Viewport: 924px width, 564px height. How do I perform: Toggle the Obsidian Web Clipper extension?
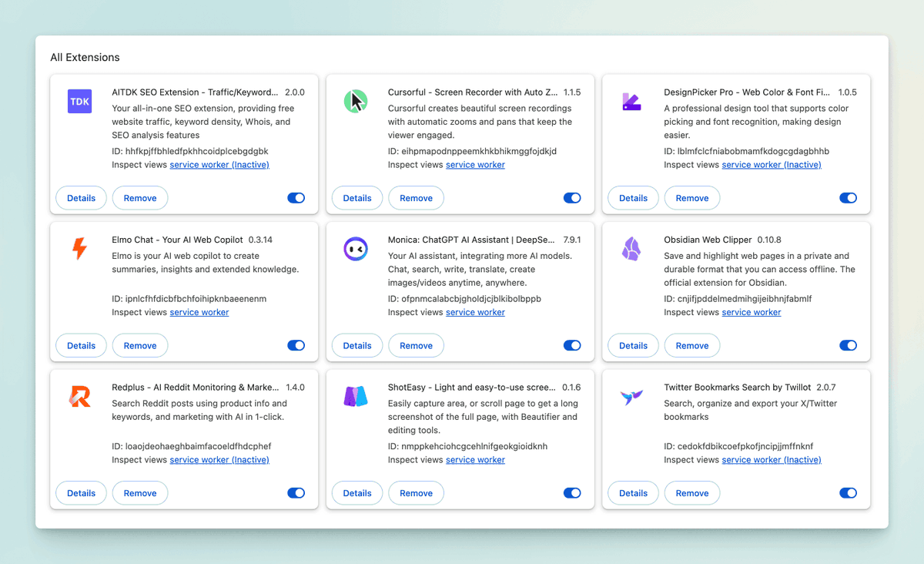[848, 345]
